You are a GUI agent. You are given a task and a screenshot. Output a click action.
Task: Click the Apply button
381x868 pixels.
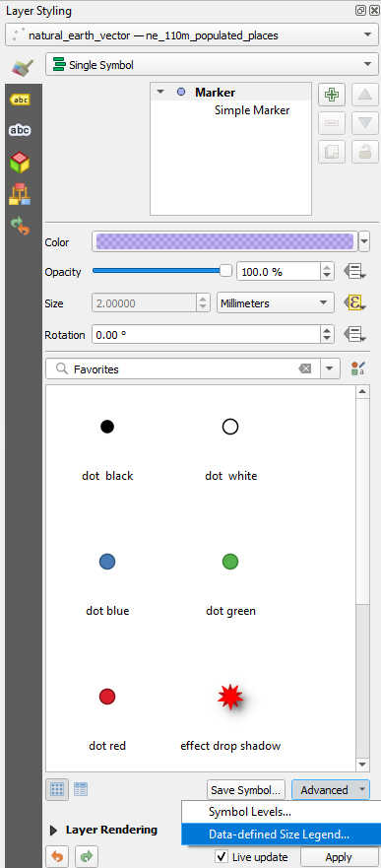point(339,857)
